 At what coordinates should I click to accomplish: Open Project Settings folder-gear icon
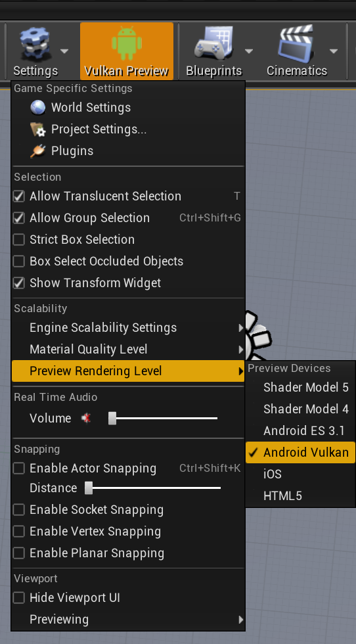coord(38,129)
